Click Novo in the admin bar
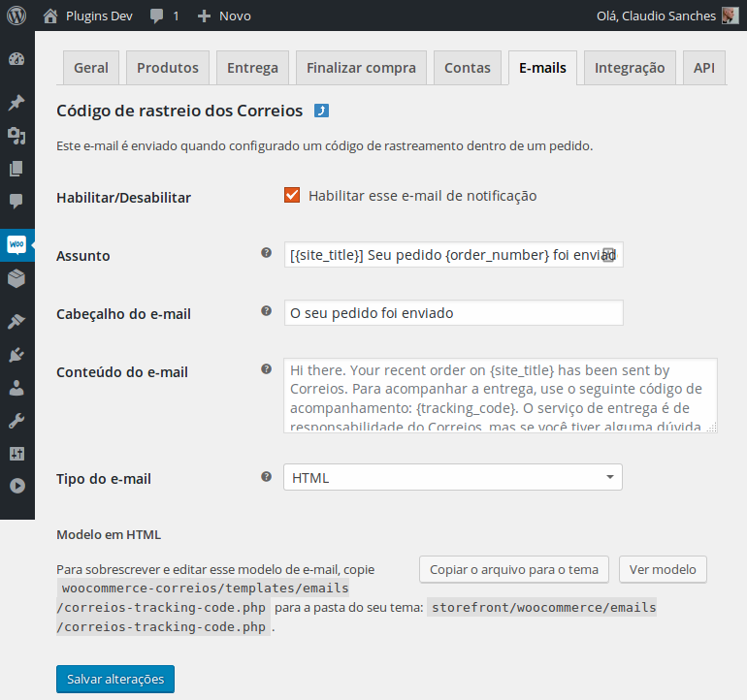 click(x=235, y=16)
